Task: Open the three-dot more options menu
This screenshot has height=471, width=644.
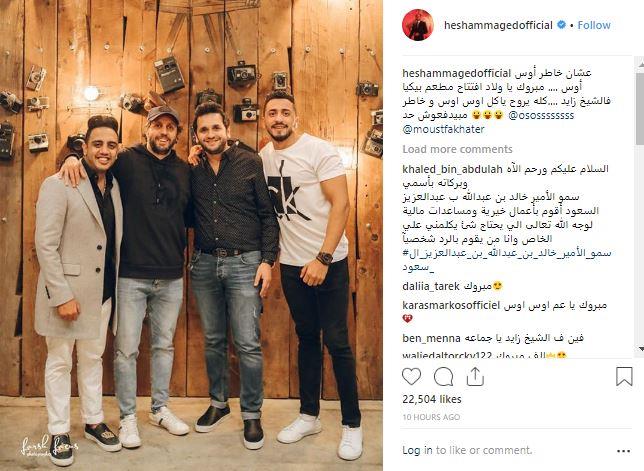Action: pyautogui.click(x=623, y=451)
